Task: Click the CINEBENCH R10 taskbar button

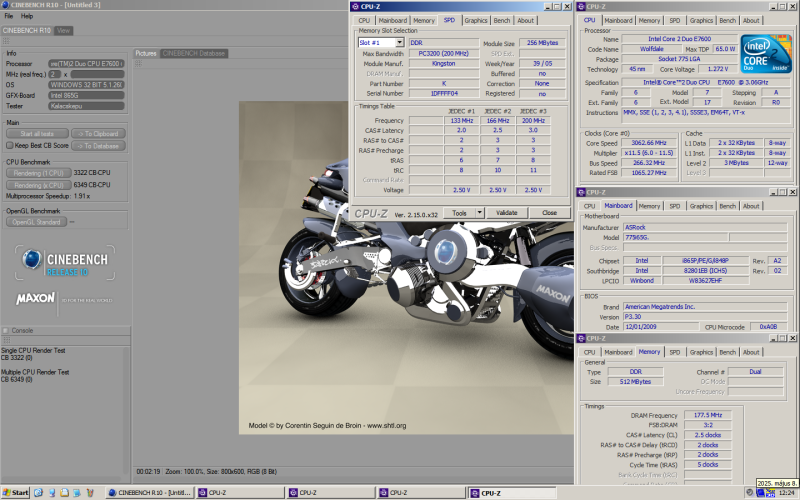Action: coord(149,493)
